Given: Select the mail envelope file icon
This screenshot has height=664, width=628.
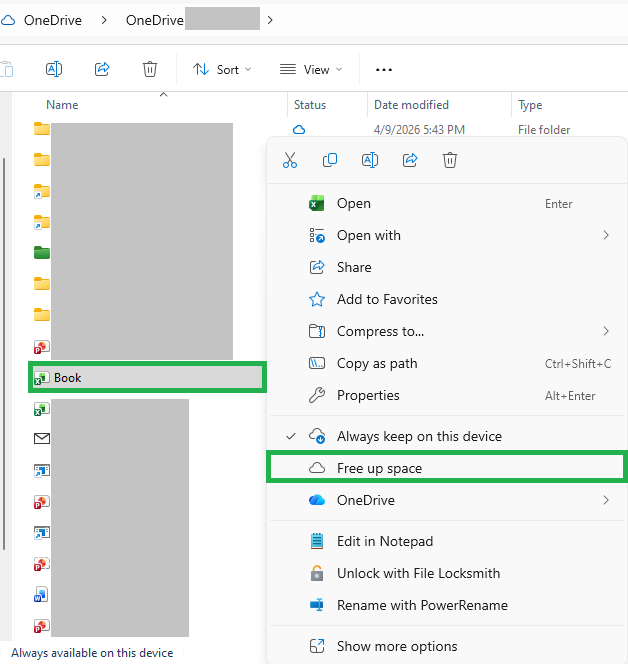Looking at the screenshot, I should coord(41,439).
